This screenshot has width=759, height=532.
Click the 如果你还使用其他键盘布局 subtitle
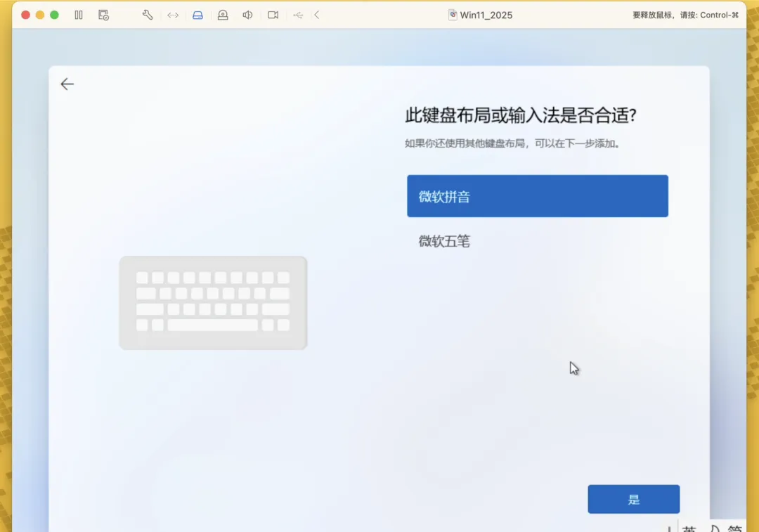tap(512, 143)
